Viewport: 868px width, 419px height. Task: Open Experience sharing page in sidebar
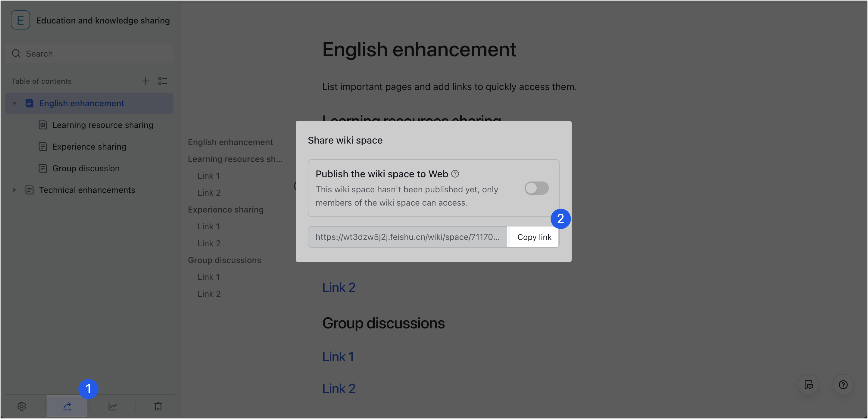coord(89,147)
